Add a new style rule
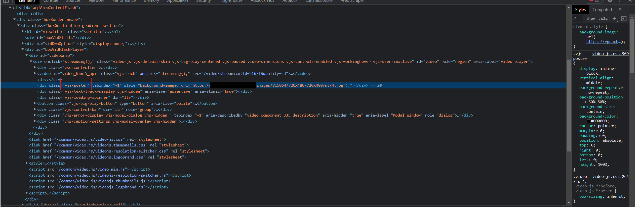 tap(614, 19)
